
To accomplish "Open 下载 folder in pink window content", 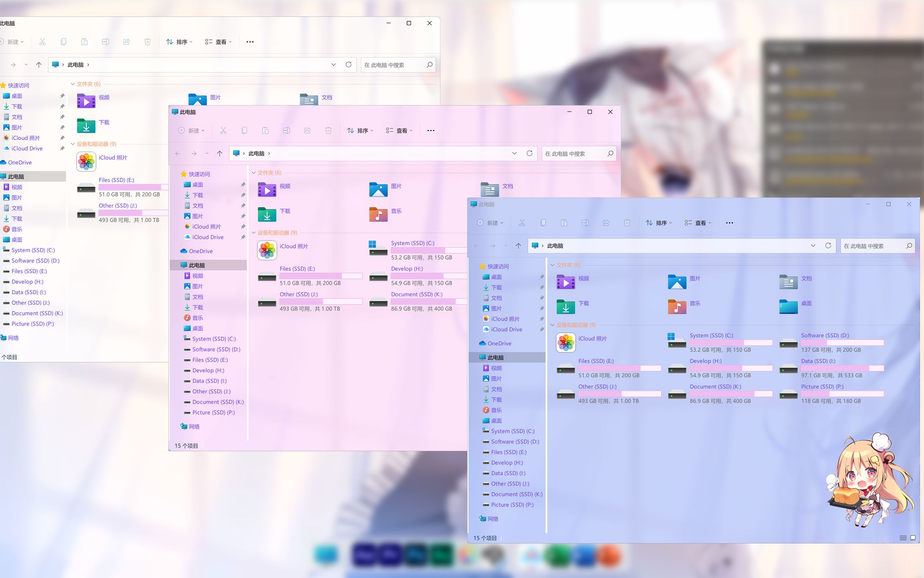I will pos(267,214).
